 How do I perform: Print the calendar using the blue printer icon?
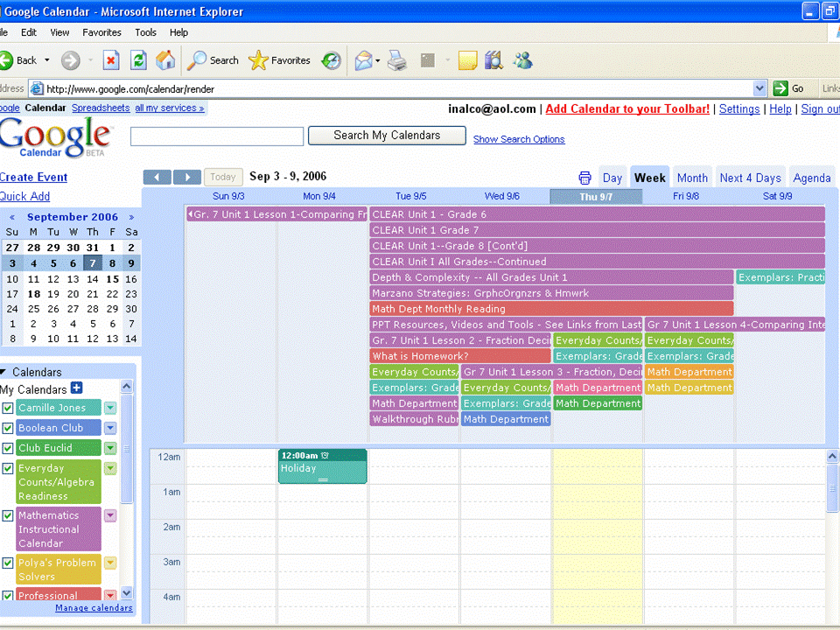585,178
